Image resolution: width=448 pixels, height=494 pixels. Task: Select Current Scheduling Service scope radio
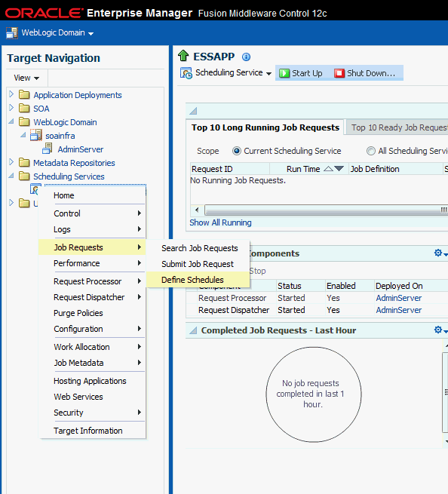[237, 151]
